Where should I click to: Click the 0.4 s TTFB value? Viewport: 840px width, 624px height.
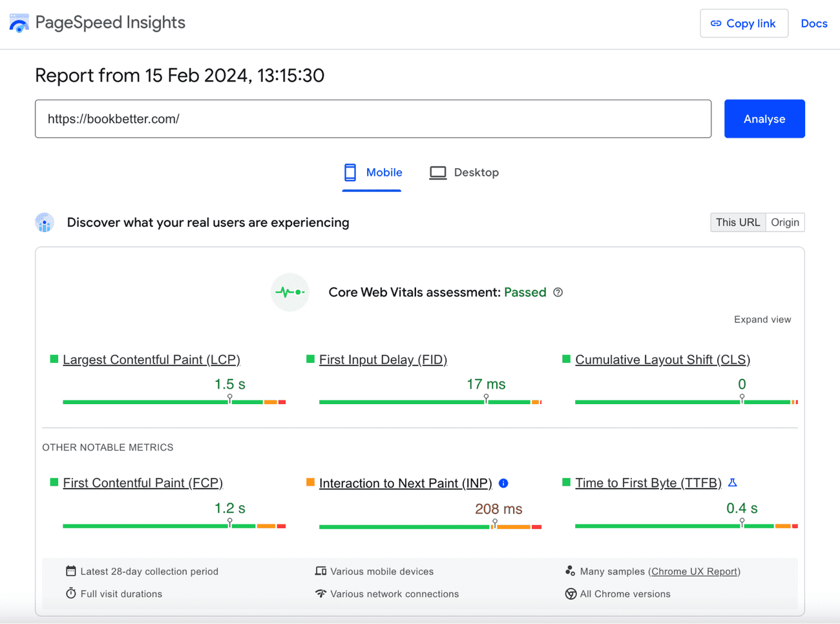742,508
